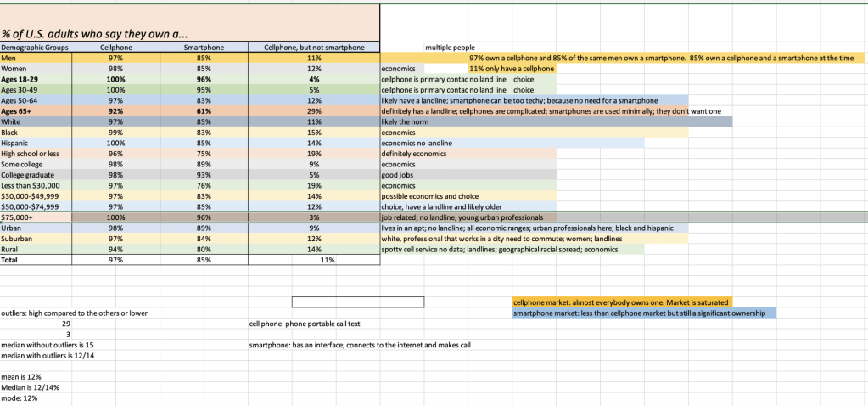Click the 'mode: 12%' cell

[x=20, y=398]
